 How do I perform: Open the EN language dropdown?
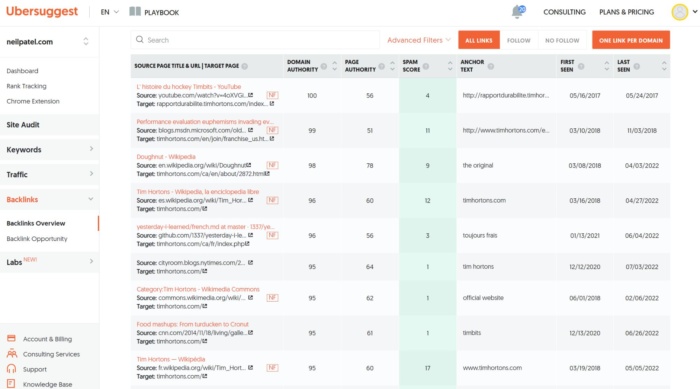pos(109,12)
